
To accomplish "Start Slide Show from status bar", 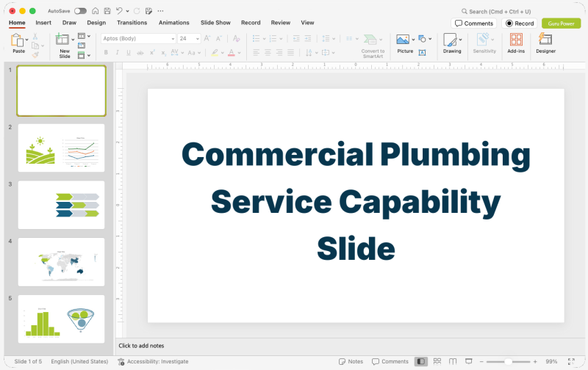I will 469,361.
